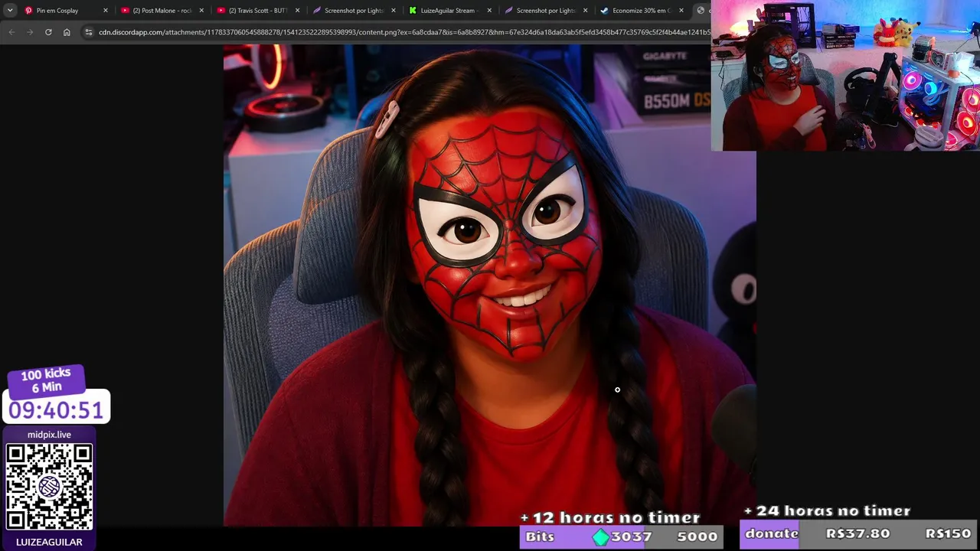This screenshot has width=980, height=551.
Task: Switch to the Post Malone YouTube tab
Action: (x=162, y=11)
